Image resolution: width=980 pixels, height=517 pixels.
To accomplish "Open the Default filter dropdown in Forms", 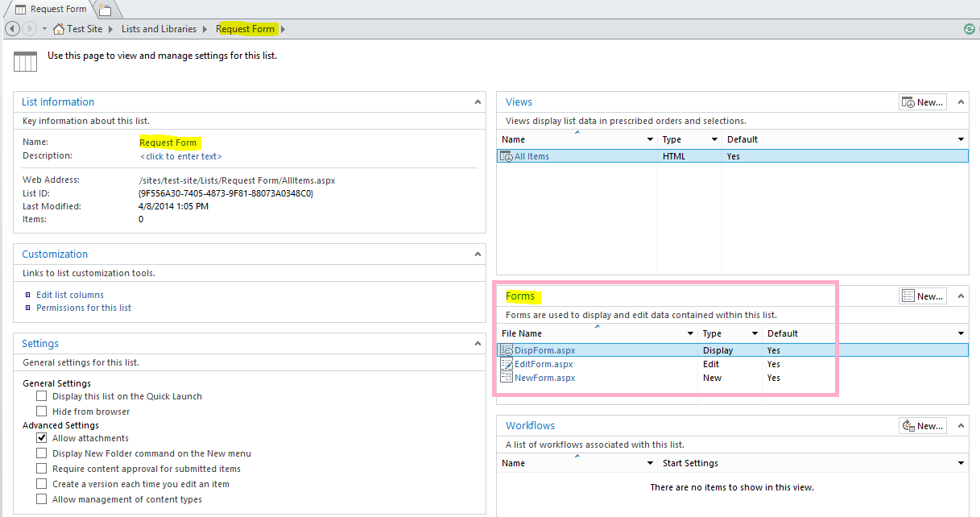I will coord(959,333).
